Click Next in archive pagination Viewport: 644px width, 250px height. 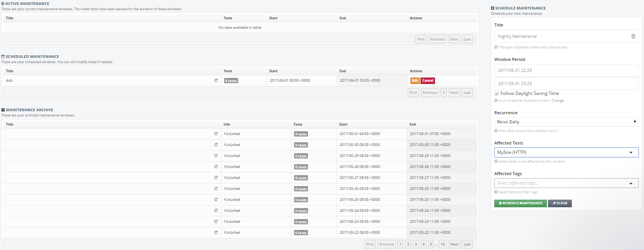click(x=454, y=244)
